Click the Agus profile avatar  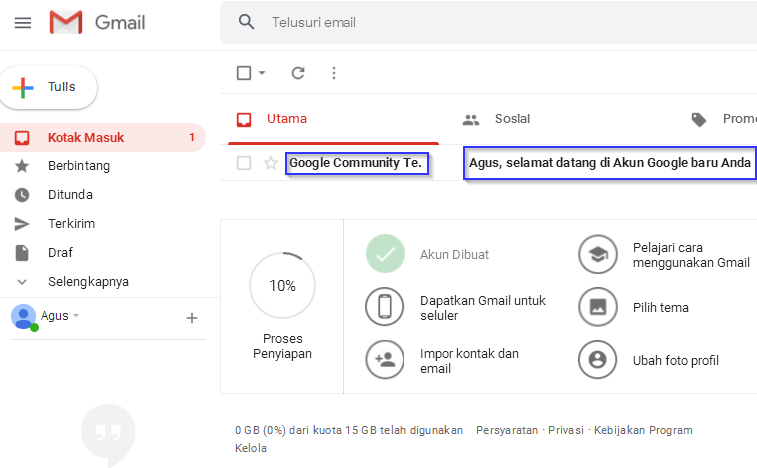pyautogui.click(x=23, y=317)
